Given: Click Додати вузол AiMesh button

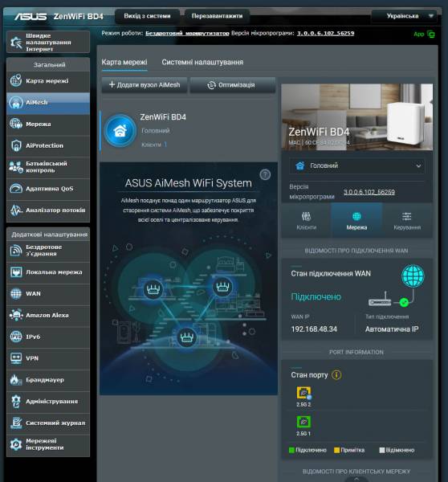Looking at the screenshot, I should [x=145, y=85].
